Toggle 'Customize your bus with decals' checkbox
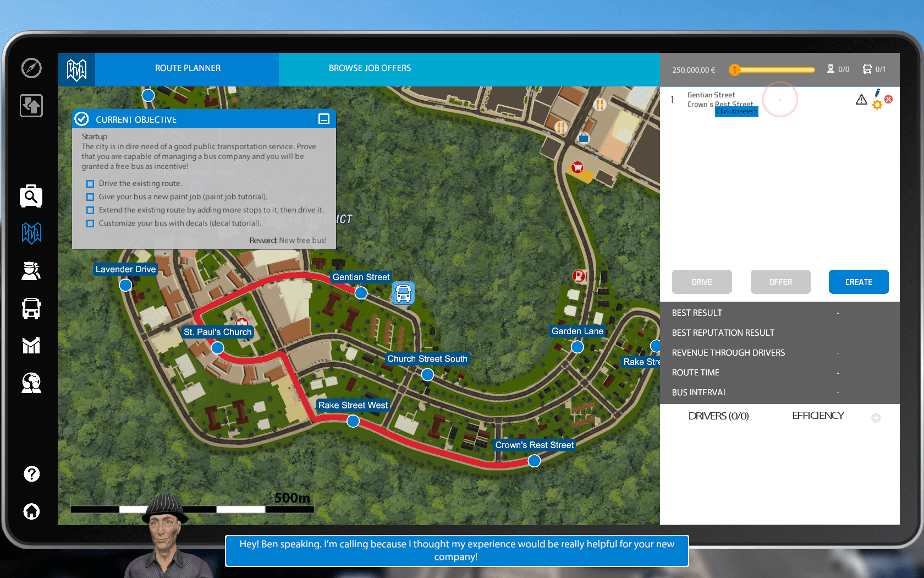 point(90,223)
